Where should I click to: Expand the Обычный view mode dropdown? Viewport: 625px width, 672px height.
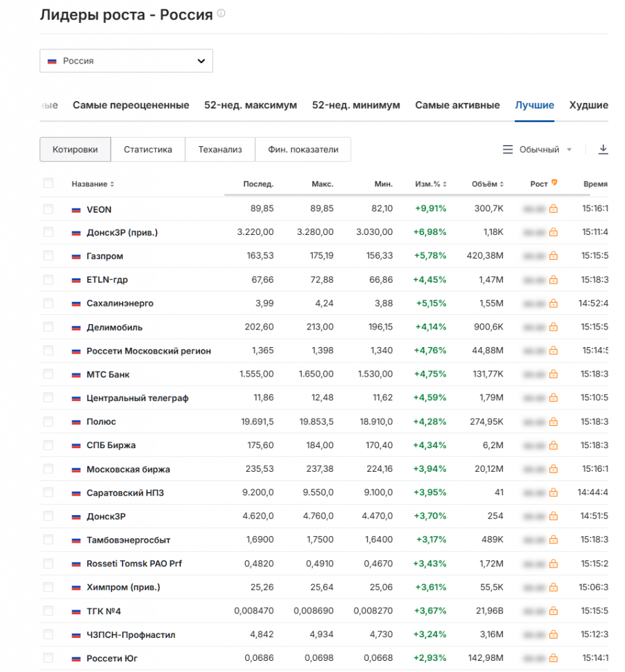(538, 150)
